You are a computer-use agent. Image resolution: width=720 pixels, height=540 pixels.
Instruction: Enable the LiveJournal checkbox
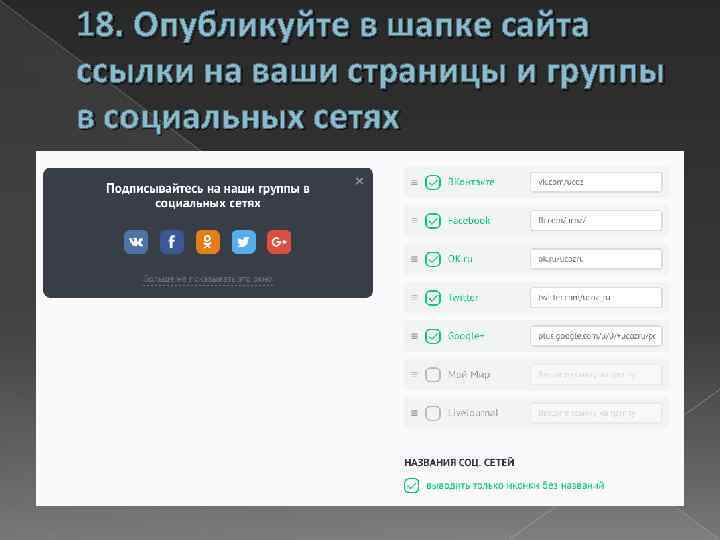(433, 413)
